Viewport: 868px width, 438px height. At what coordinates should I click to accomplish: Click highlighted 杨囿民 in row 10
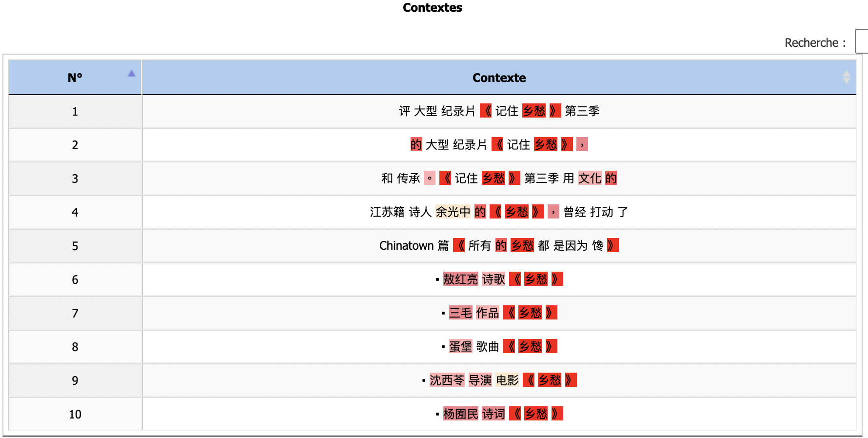460,414
